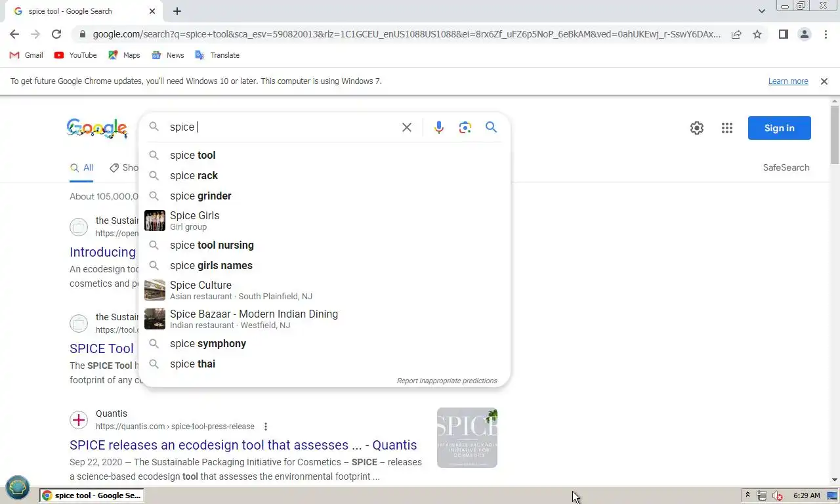Open SafeSearch settings

pyautogui.click(x=786, y=167)
